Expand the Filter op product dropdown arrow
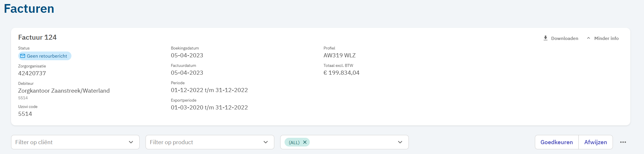The height and width of the screenshot is (154, 644). click(x=266, y=142)
